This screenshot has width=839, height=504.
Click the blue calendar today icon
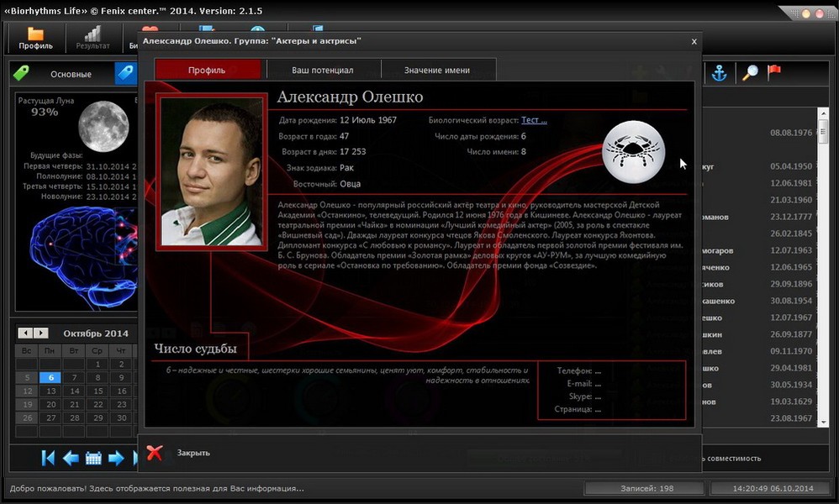click(93, 458)
